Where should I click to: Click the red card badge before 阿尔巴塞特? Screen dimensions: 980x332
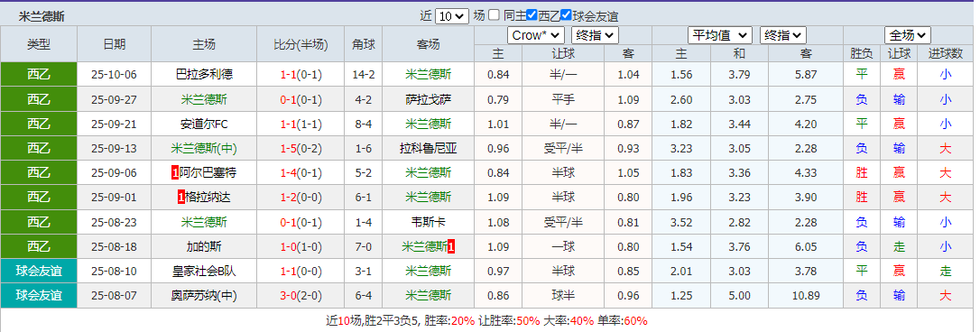pos(175,172)
